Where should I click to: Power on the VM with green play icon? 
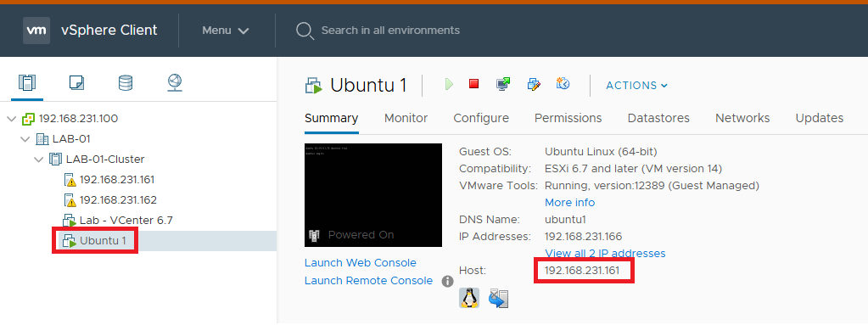pyautogui.click(x=449, y=84)
